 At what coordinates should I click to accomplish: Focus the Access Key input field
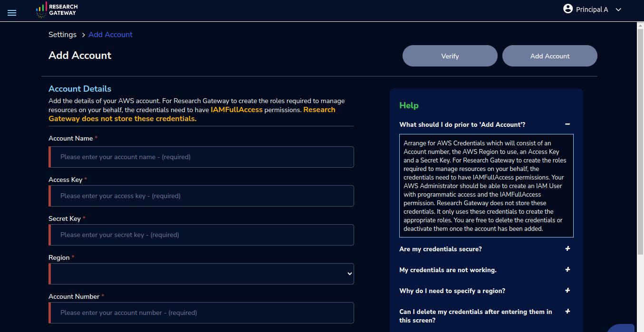pos(201,196)
